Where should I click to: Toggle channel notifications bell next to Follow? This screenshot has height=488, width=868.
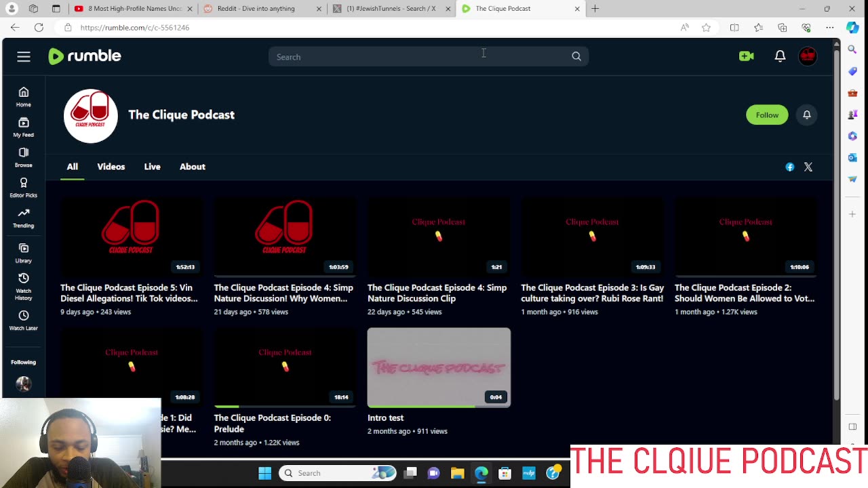[x=807, y=115]
